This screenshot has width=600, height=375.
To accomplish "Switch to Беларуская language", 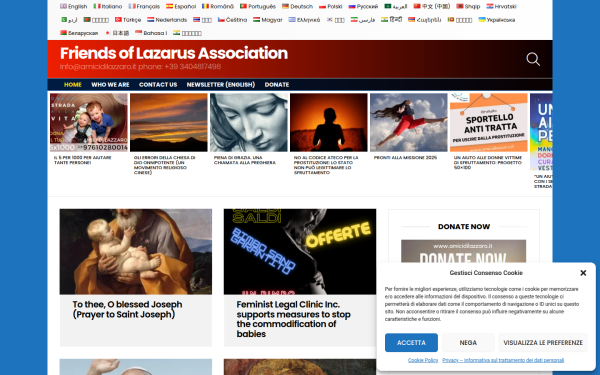I will click(x=79, y=33).
